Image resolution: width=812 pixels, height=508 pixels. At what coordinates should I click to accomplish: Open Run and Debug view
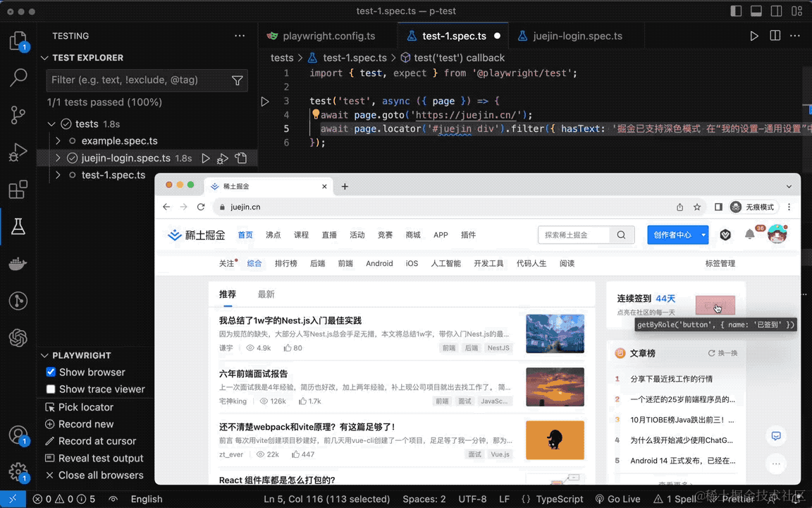(x=18, y=152)
